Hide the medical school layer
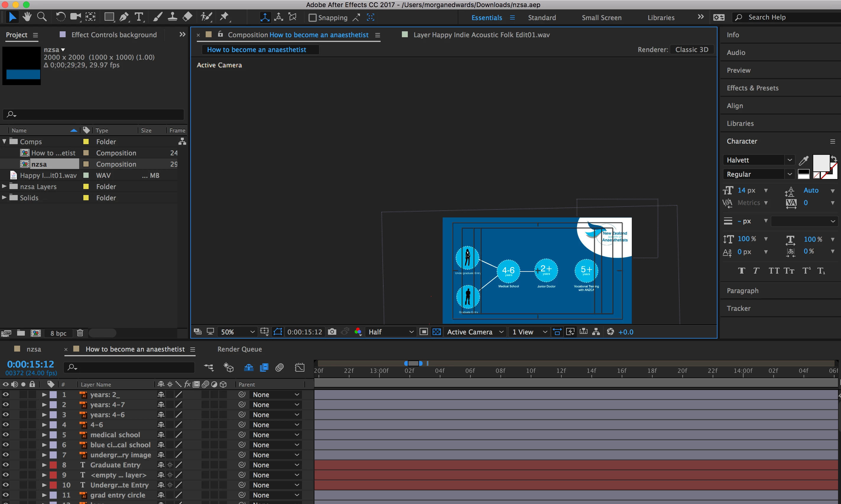 coord(6,435)
